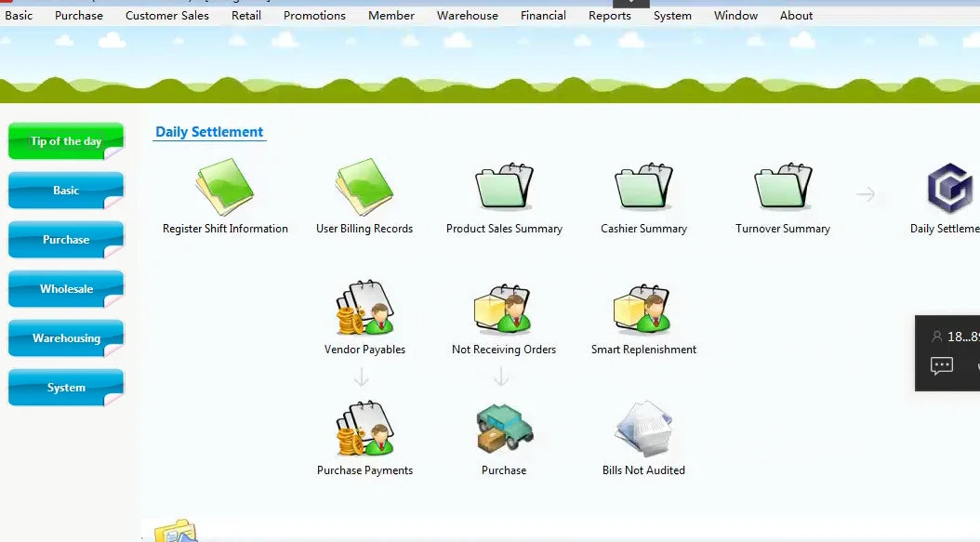980x542 pixels.
Task: Select the Warehousing sidebar button
Action: (66, 338)
